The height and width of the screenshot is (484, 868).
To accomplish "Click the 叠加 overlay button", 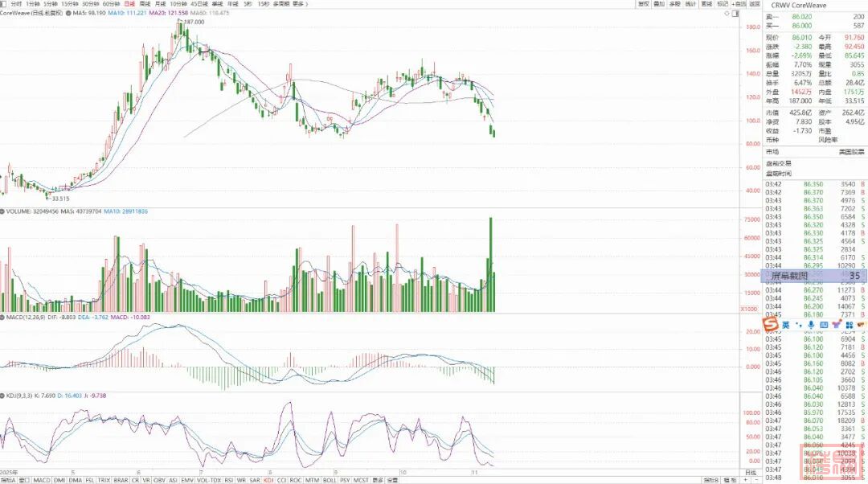I will [x=658, y=4].
